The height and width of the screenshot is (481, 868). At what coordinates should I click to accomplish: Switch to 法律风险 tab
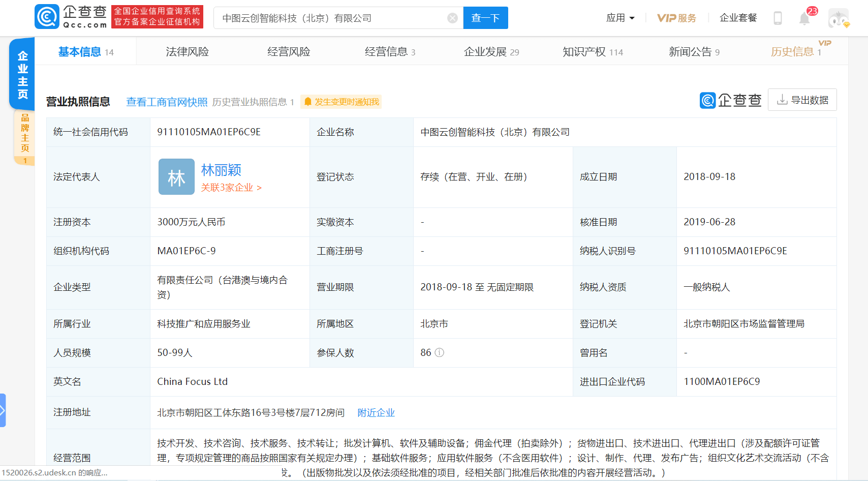click(x=187, y=52)
